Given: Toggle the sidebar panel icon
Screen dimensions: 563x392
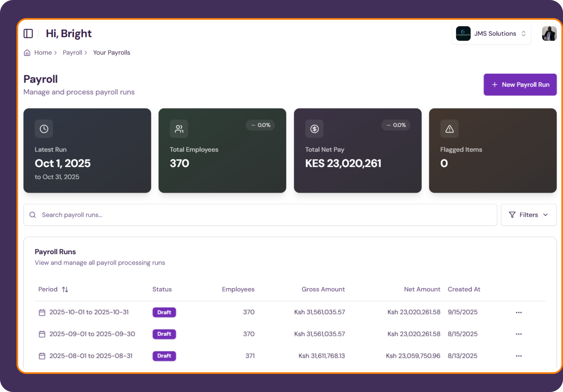Looking at the screenshot, I should coord(28,33).
